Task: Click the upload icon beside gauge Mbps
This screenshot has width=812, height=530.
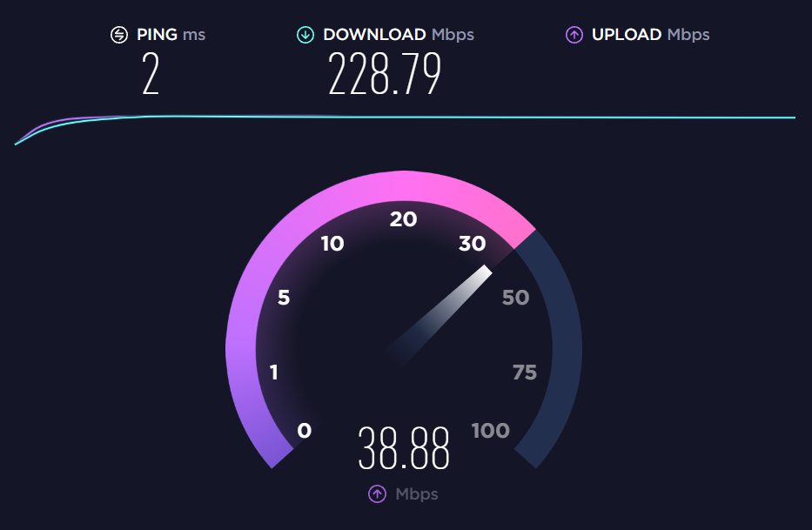Action: click(377, 493)
